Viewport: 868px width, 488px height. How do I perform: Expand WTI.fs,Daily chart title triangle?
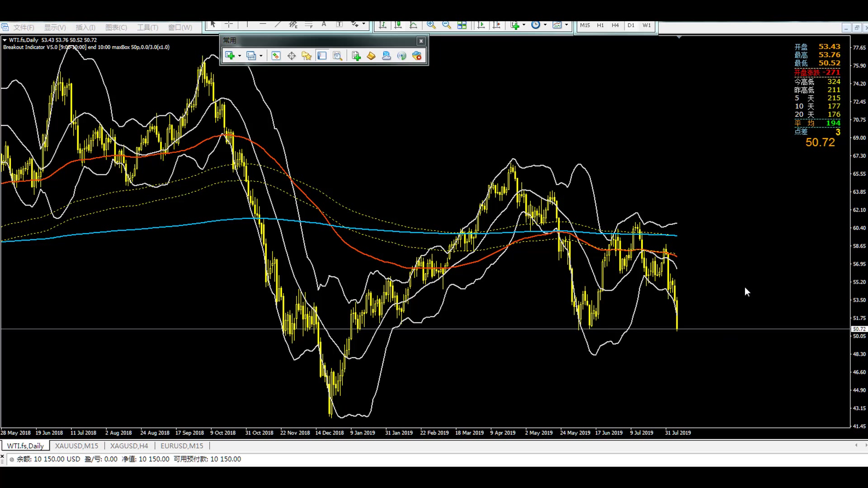(x=5, y=40)
